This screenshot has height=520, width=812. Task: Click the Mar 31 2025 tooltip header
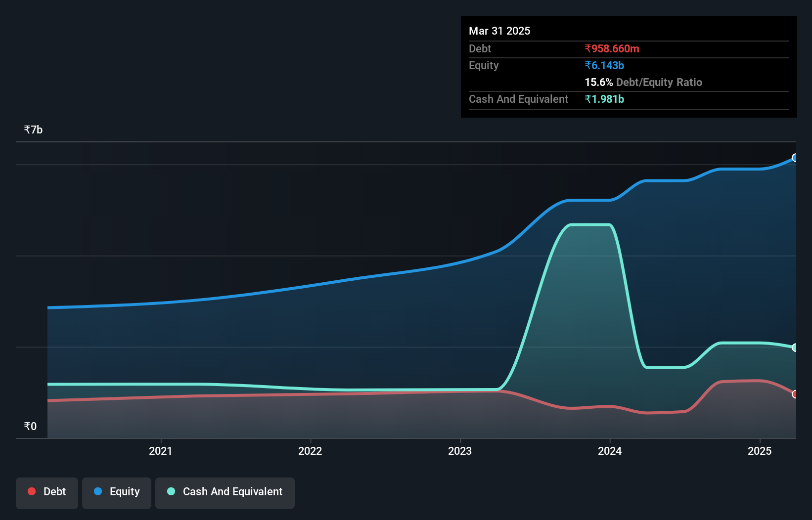tap(499, 31)
